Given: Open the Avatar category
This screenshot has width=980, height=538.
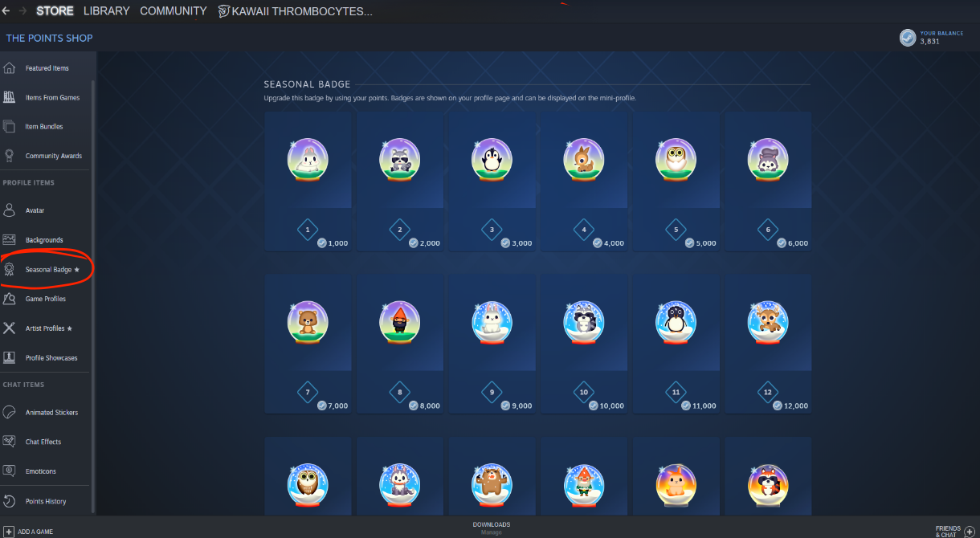Looking at the screenshot, I should point(35,210).
